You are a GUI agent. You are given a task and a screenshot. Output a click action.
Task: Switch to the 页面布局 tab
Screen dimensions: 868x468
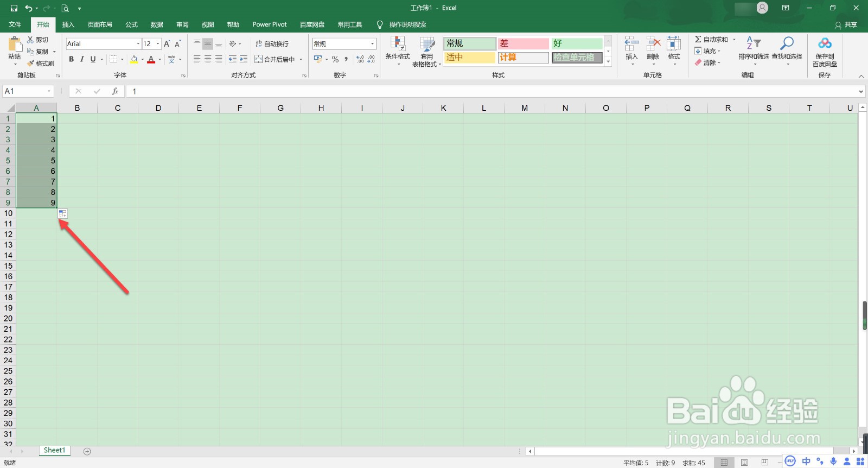pyautogui.click(x=100, y=24)
